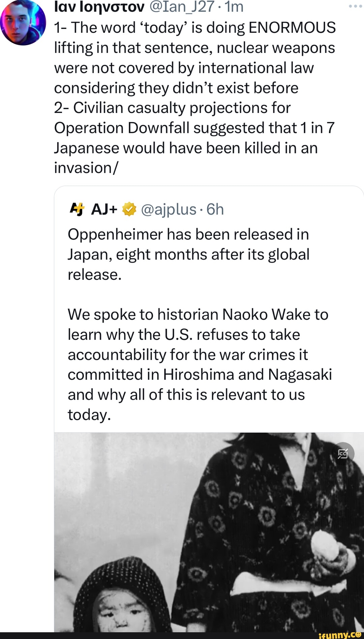Click the AJ+ logo icon
The height and width of the screenshot is (639, 364).
[x=77, y=209]
